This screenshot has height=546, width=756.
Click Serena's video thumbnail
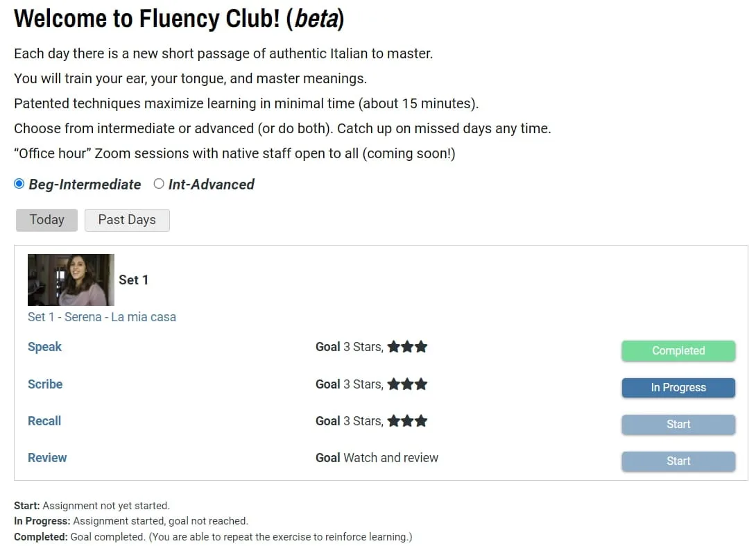pyautogui.click(x=71, y=280)
